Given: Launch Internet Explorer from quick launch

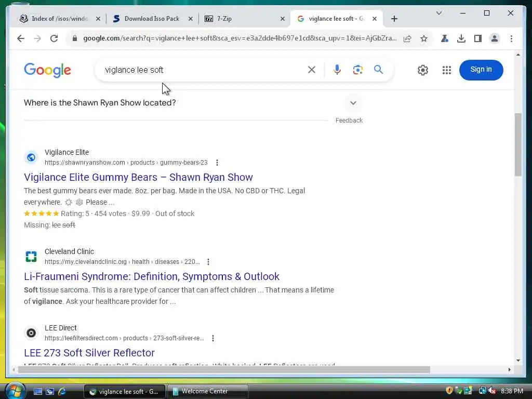Looking at the screenshot, I should pyautogui.click(x=62, y=392).
